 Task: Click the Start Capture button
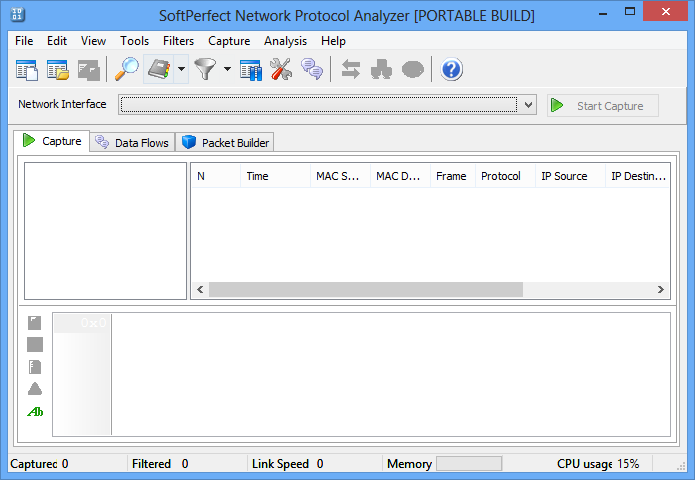pos(602,105)
